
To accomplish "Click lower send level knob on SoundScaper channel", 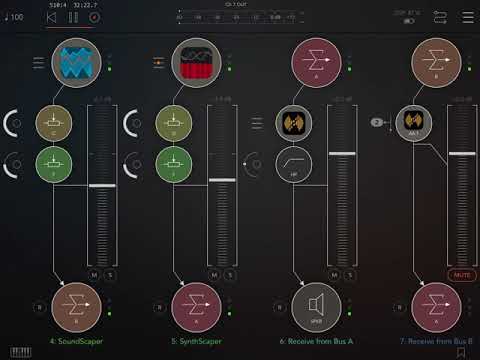I will click(13, 164).
